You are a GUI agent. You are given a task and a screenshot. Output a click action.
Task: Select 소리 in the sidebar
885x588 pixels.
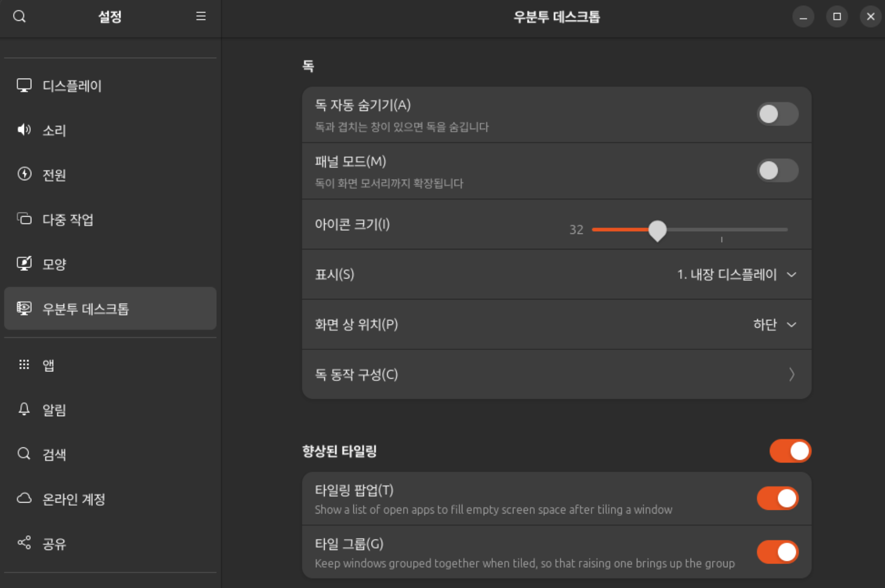click(x=110, y=130)
